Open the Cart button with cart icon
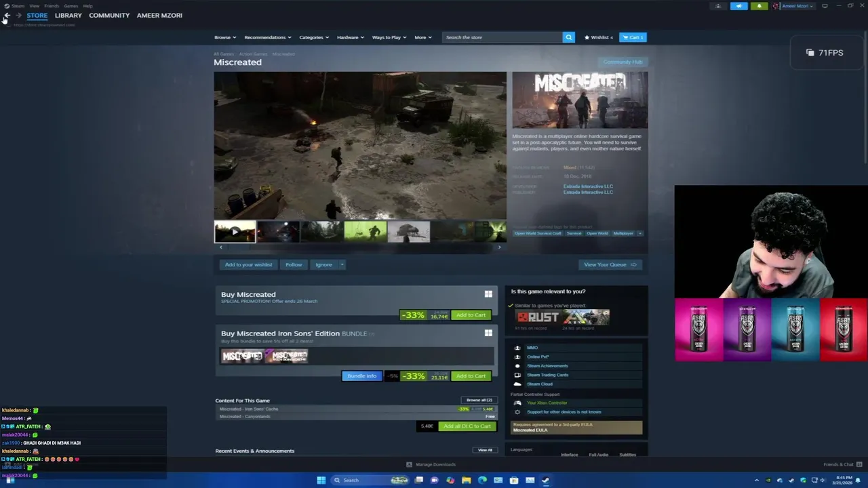The image size is (868, 488). [633, 37]
